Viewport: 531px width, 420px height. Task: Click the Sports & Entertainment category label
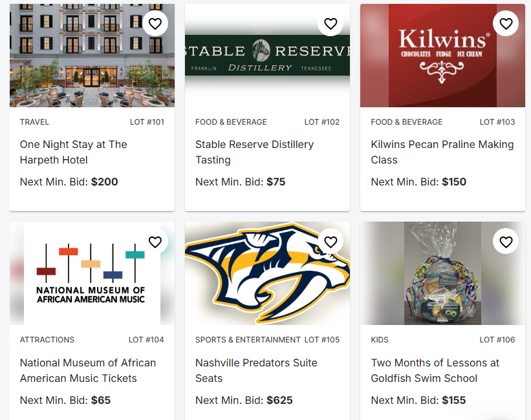[248, 340]
